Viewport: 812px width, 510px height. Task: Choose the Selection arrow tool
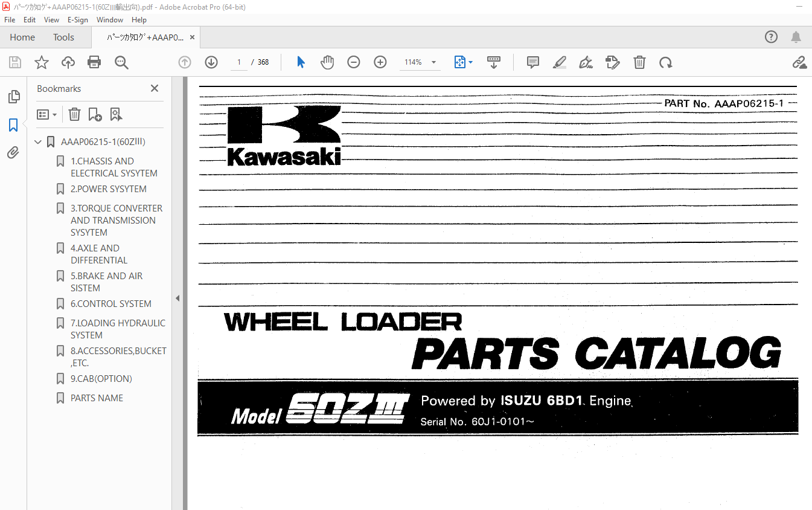tap(301, 62)
